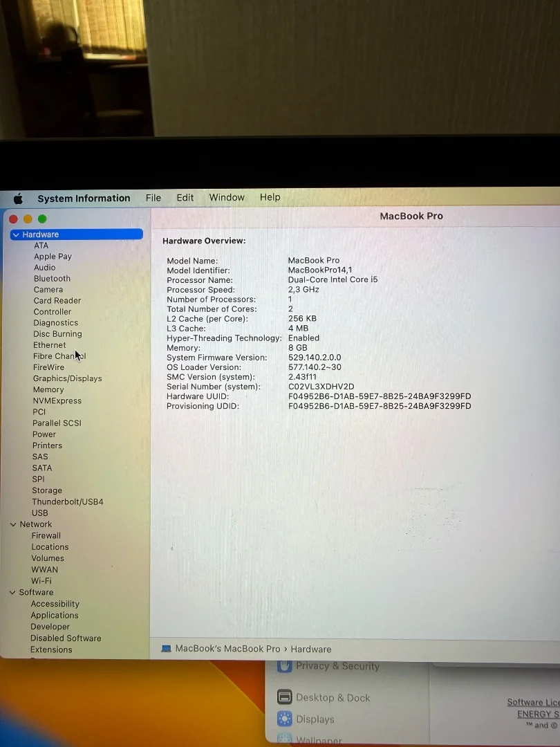Select Camera in sidebar
The image size is (560, 747).
click(48, 290)
